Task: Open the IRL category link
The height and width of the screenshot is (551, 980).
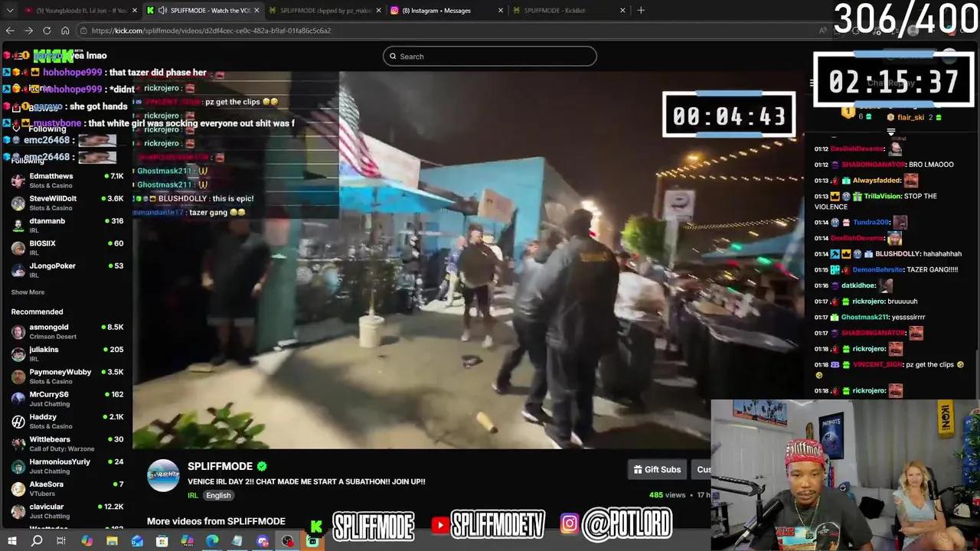Action: tap(193, 495)
